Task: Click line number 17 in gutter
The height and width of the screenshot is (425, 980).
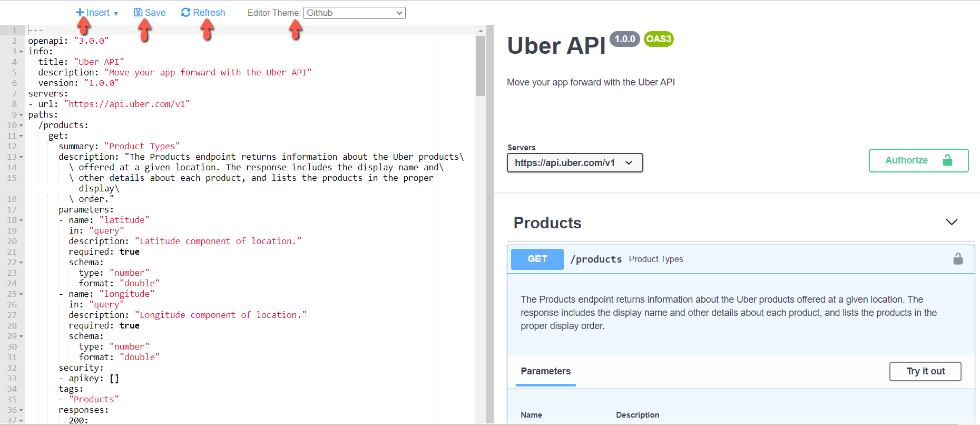Action: click(x=12, y=209)
